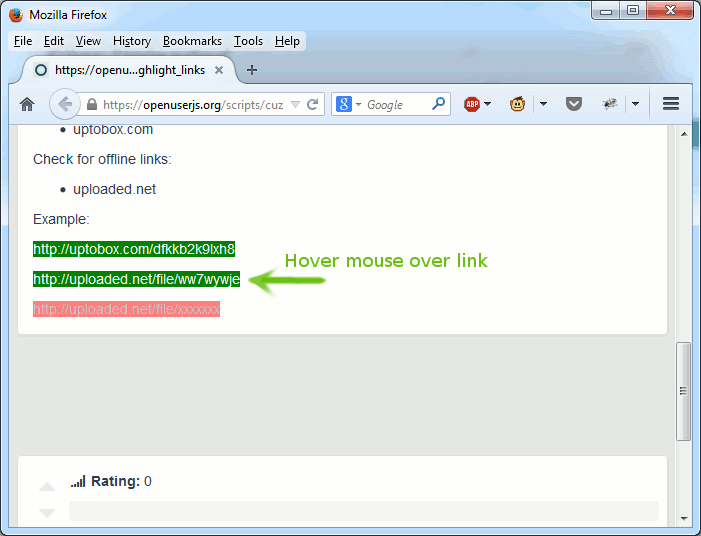Click the scrollbar down arrow
Screen dimensions: 701x536
684,519
